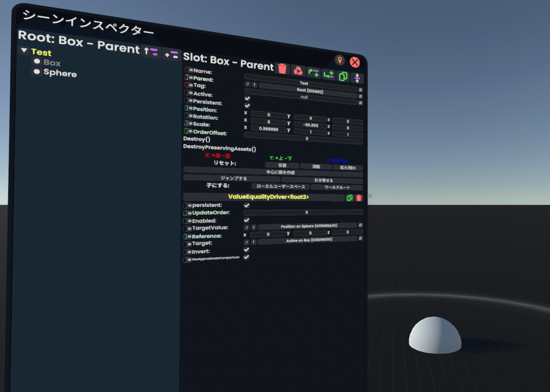This screenshot has width=550, height=392.
Task: Click the circle icon beside Box slot
Action: pyautogui.click(x=37, y=61)
